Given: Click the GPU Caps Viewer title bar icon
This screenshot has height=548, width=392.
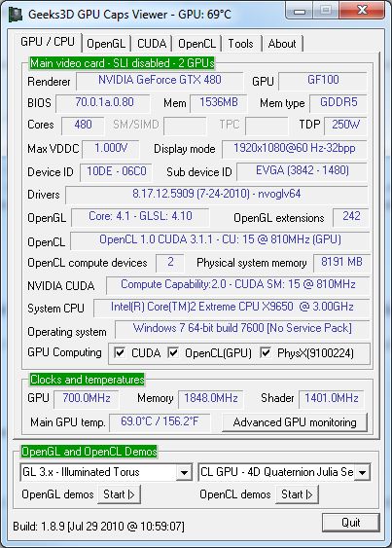Looking at the screenshot, I should [15, 14].
